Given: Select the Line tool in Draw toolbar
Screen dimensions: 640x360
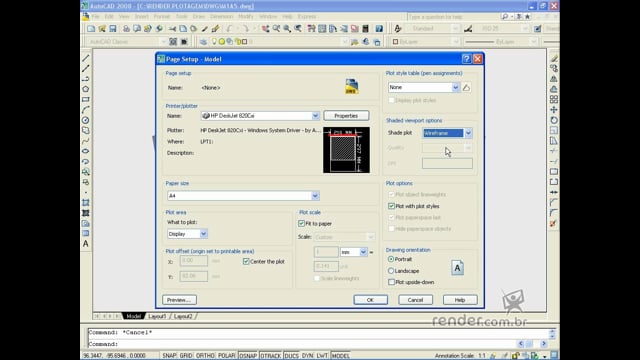Looking at the screenshot, I should 86,58.
